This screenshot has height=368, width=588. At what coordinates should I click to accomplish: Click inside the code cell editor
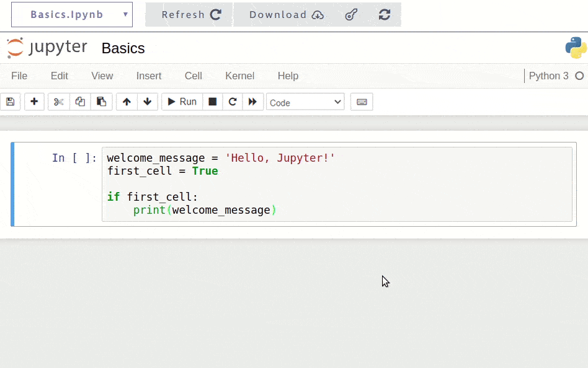pos(337,184)
